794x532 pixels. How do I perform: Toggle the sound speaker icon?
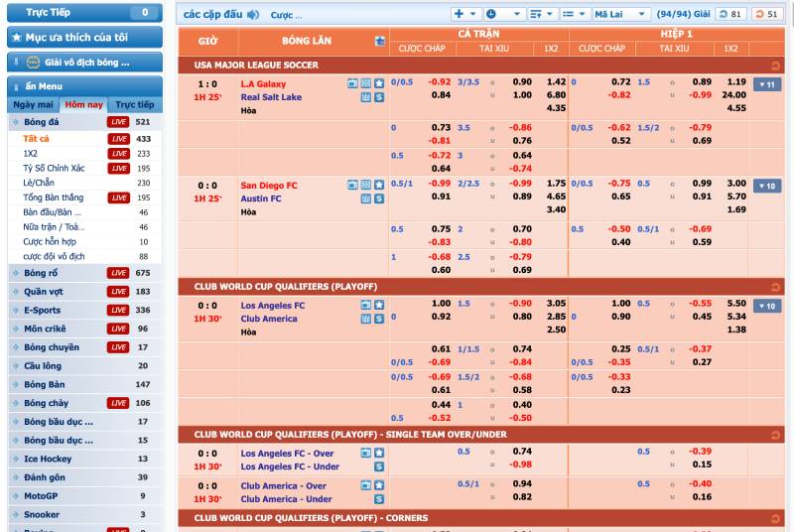253,15
